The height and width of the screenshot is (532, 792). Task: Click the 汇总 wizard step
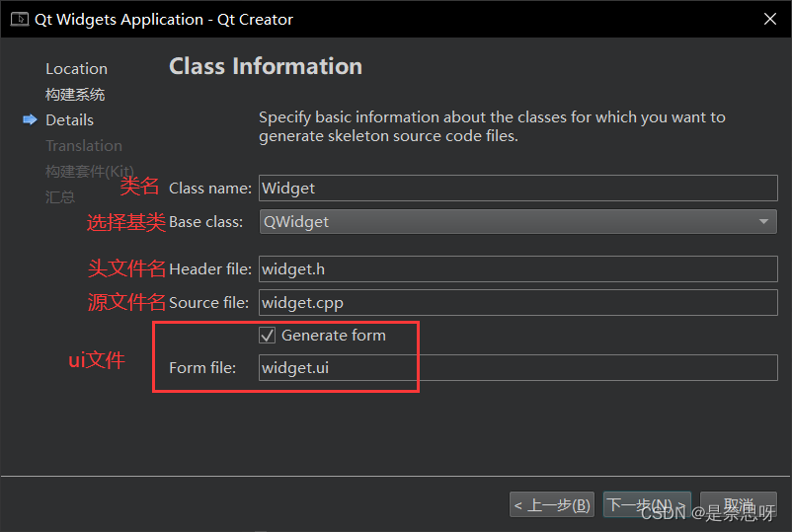pyautogui.click(x=60, y=196)
